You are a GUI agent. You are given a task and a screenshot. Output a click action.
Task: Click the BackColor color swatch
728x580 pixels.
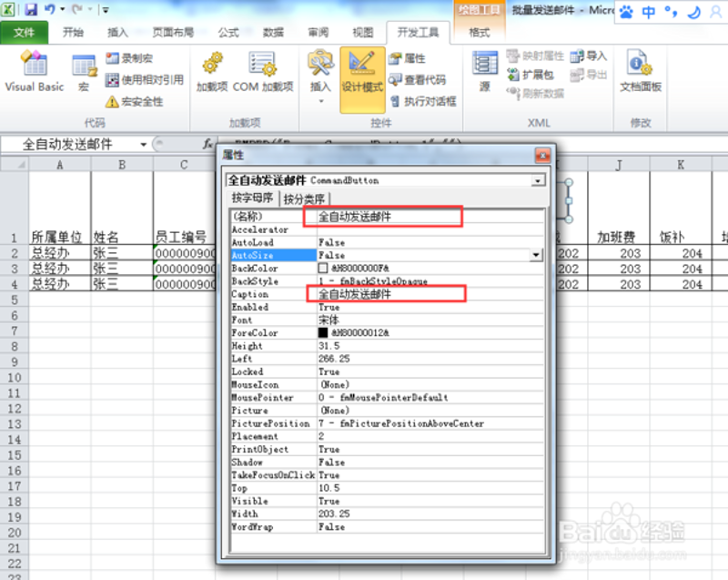323,268
